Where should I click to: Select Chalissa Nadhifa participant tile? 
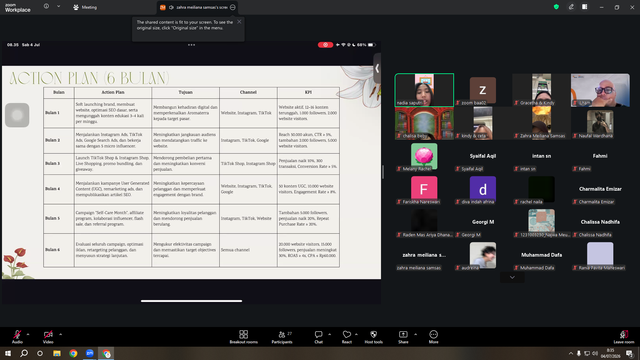tap(600, 222)
